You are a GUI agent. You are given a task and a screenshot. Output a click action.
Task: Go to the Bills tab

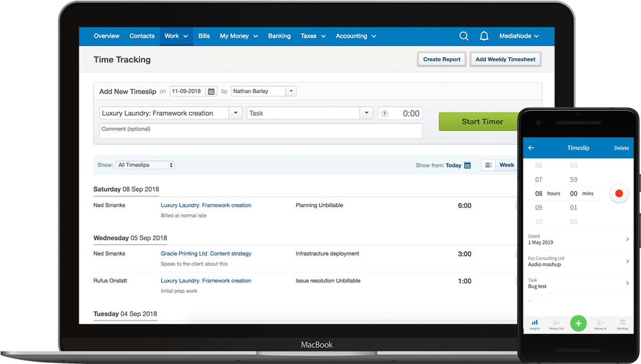pyautogui.click(x=204, y=36)
